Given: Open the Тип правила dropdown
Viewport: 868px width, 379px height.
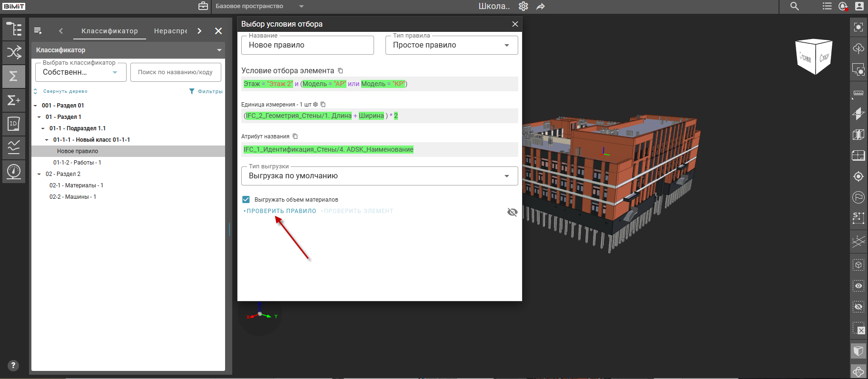Looking at the screenshot, I should [x=451, y=45].
